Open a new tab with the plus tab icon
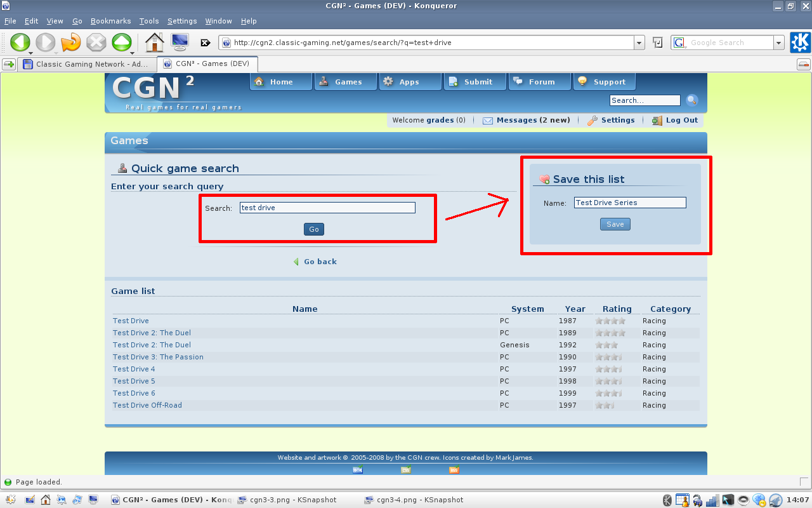This screenshot has height=508, width=812. coord(9,64)
